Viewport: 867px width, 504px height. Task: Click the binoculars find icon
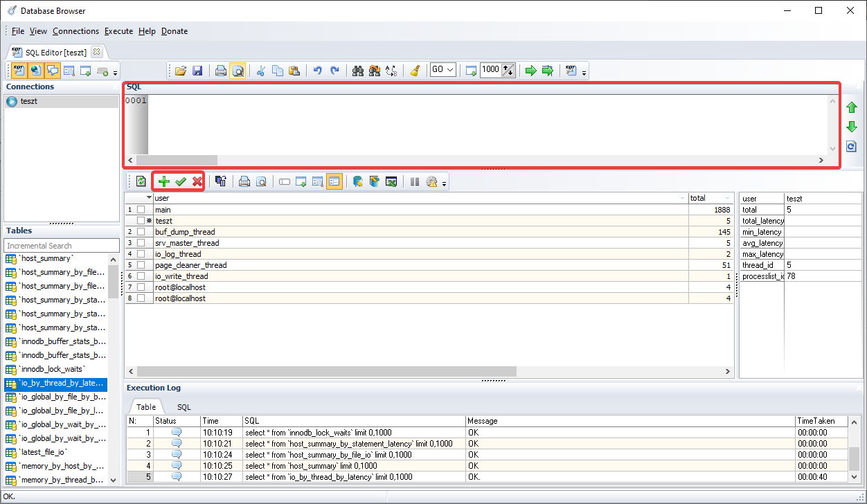[358, 71]
